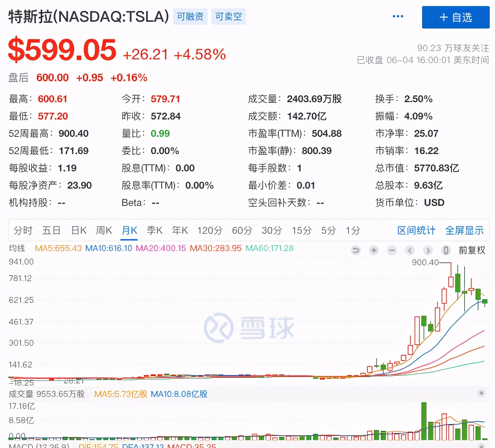Click the 可融资 tag

pos(190,17)
